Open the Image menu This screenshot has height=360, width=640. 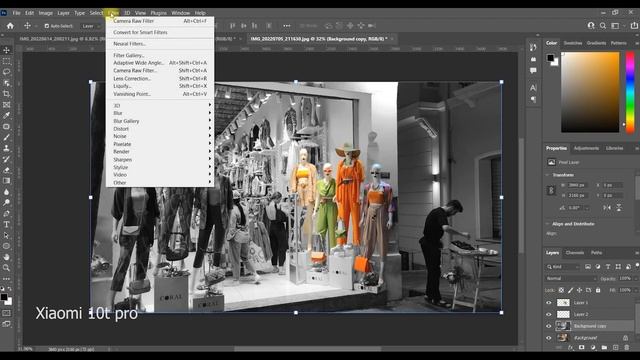[46, 13]
